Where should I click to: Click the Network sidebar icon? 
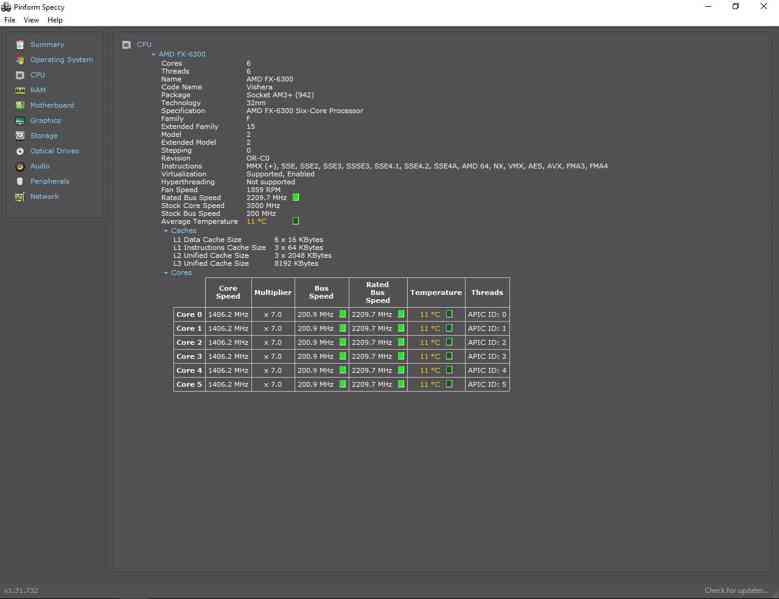tap(20, 197)
